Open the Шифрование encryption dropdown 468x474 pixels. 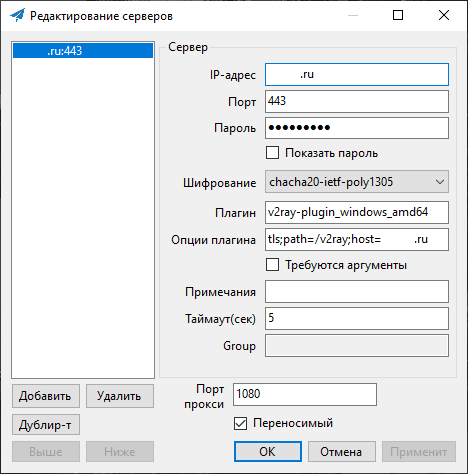pyautogui.click(x=357, y=182)
